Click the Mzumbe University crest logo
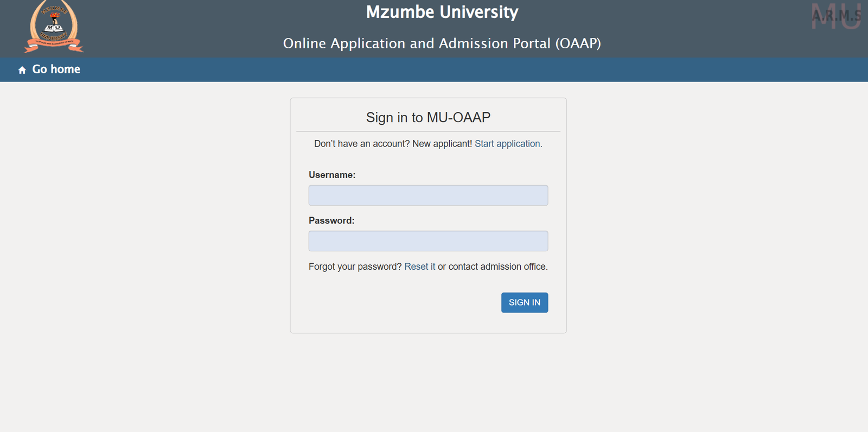This screenshot has width=868, height=432. click(54, 27)
